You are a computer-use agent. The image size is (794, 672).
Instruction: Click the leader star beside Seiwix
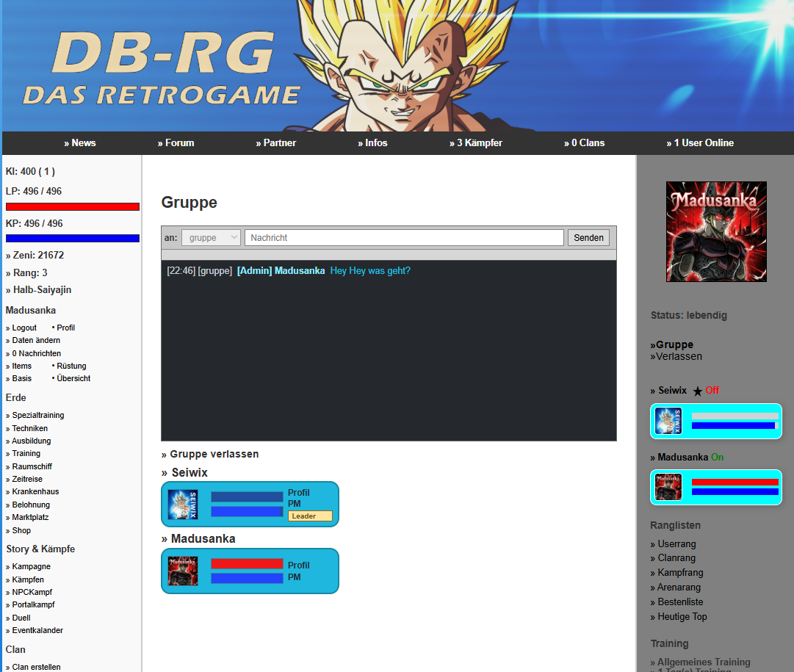[x=697, y=391]
